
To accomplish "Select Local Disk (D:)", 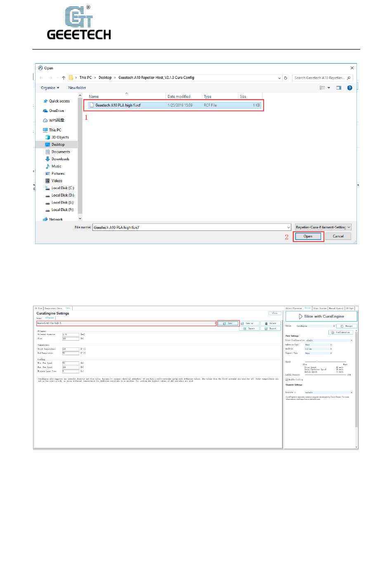I will tap(60, 195).
